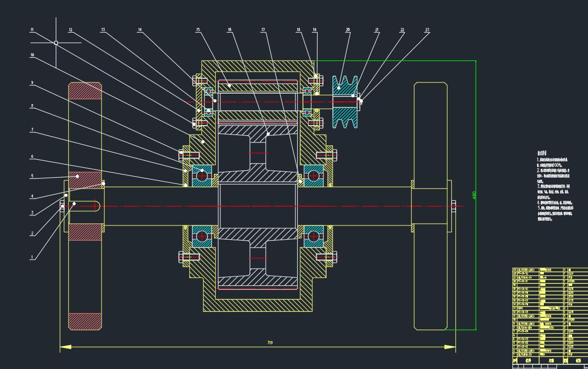
Task: Select part balloon number 9
Action: pos(32,83)
